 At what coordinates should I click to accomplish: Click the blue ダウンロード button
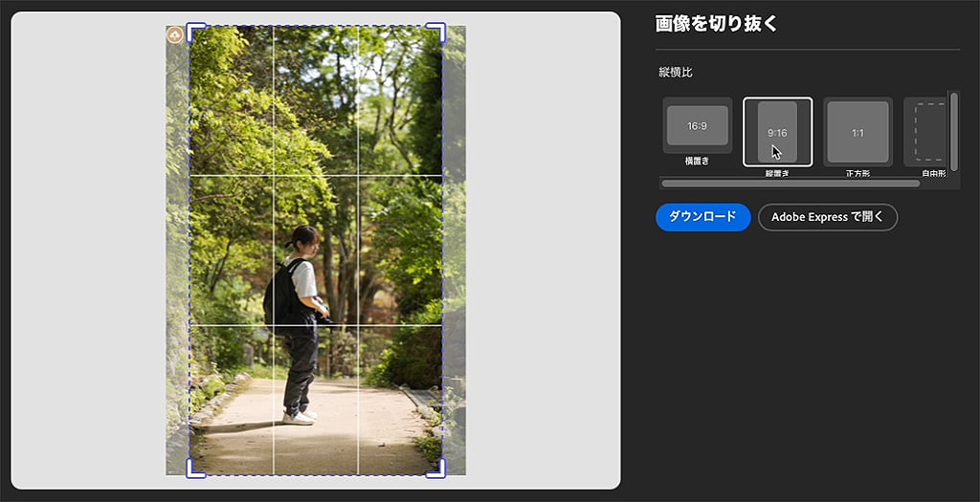coord(703,217)
